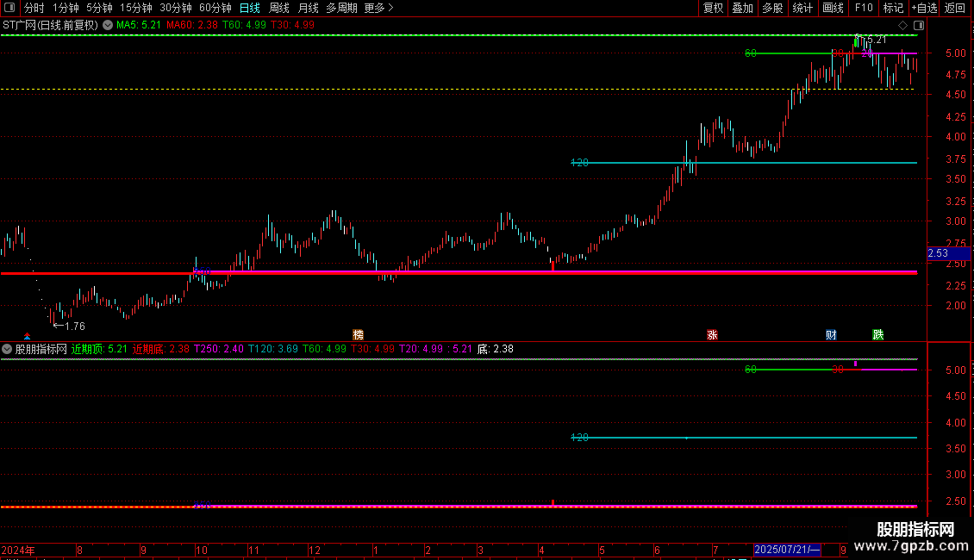Click the ST广网(日线.前复权) chart title

(x=50, y=26)
